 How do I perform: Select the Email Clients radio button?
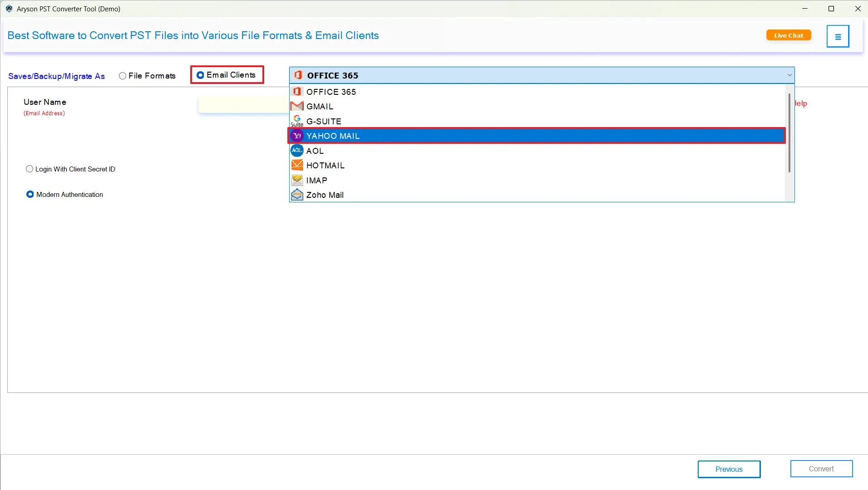[x=200, y=75]
